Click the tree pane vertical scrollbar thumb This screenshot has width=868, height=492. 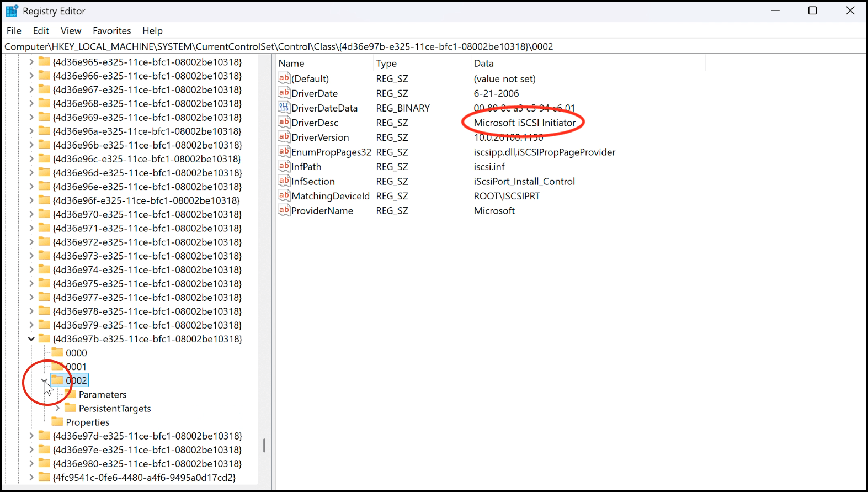click(264, 445)
